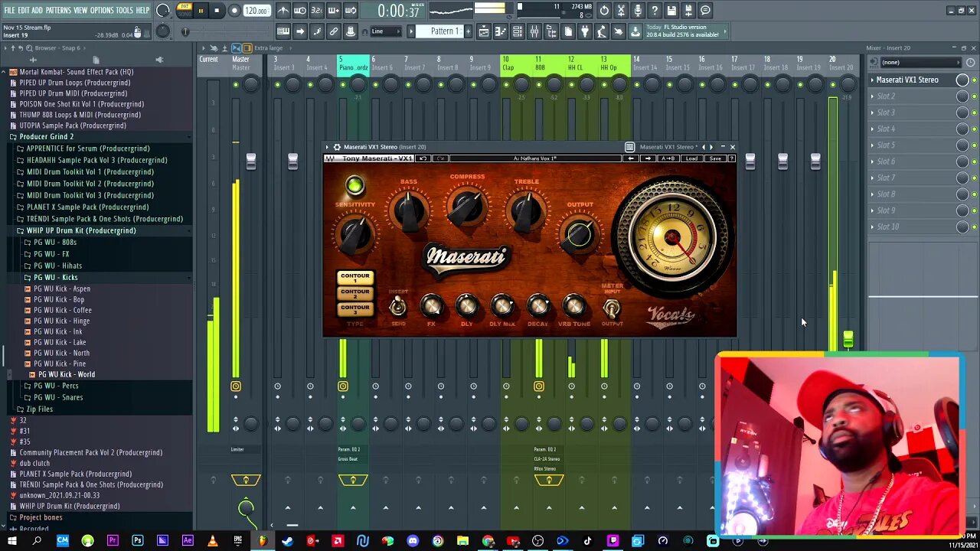Open the VIEW menu
Viewport: 980px width, 551px height.
point(80,10)
